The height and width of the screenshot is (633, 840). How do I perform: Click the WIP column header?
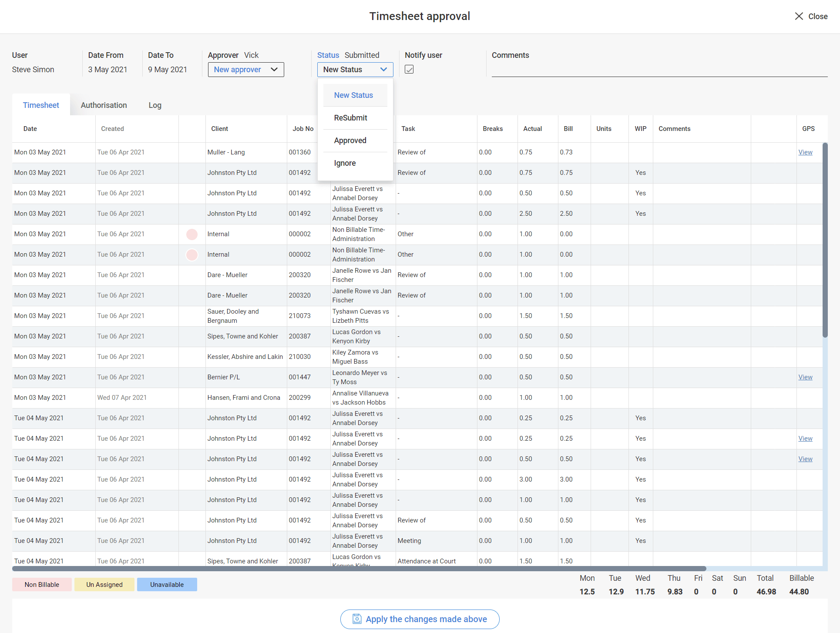click(x=640, y=129)
